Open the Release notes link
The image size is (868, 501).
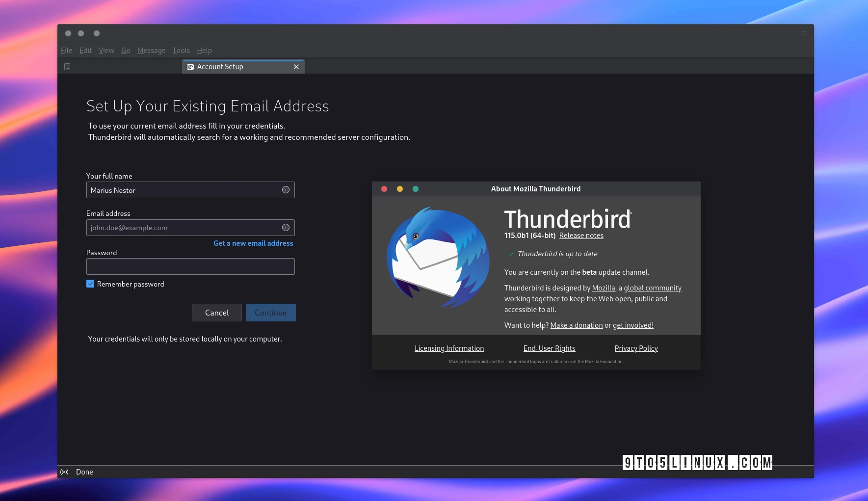581,236
